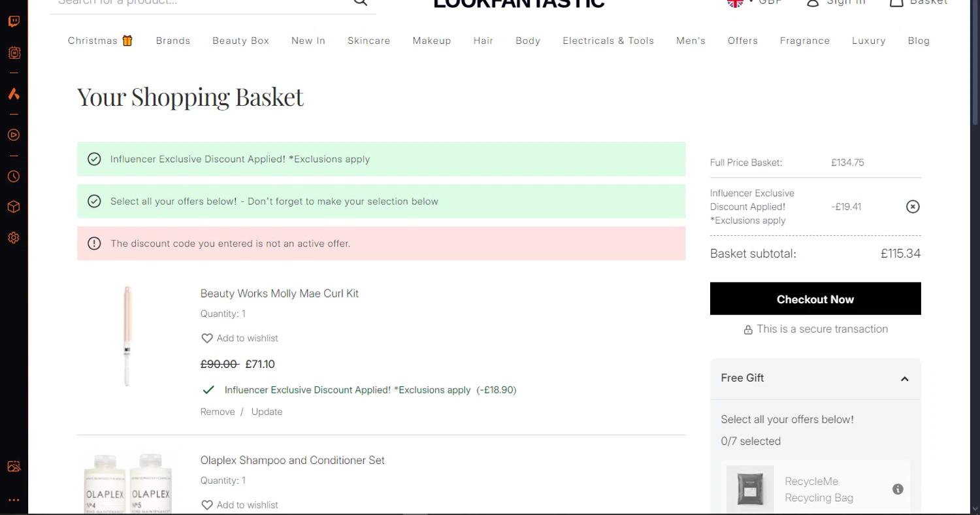Click the £115.34 basket subtotal value
The width and height of the screenshot is (980, 515).
901,254
